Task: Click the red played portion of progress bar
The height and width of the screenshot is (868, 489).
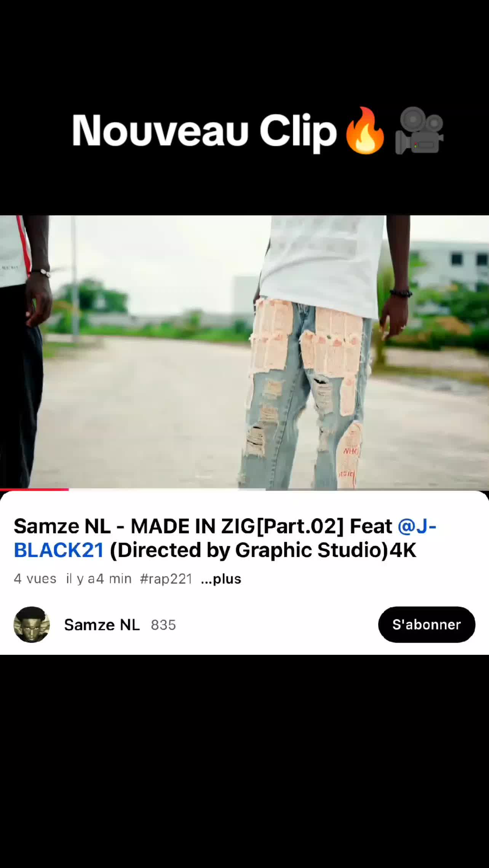Action: [x=34, y=489]
